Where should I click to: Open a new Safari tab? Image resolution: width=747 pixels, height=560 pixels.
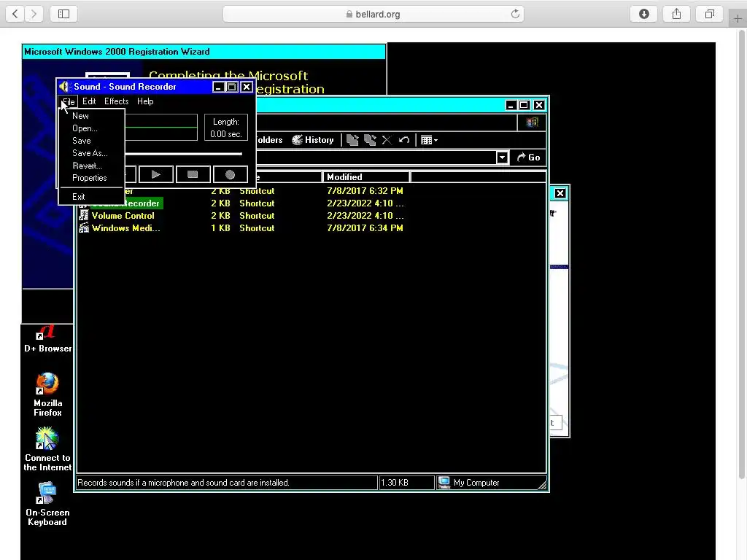click(x=738, y=19)
